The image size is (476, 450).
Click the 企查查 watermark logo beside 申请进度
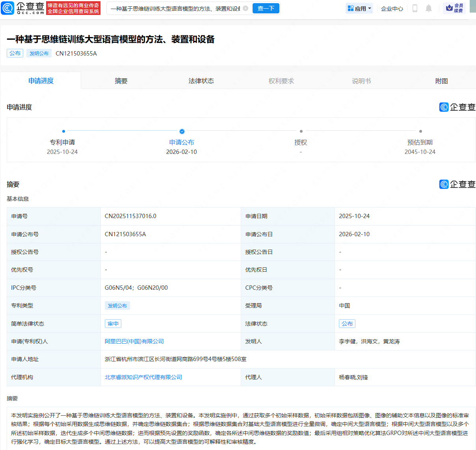coord(457,107)
